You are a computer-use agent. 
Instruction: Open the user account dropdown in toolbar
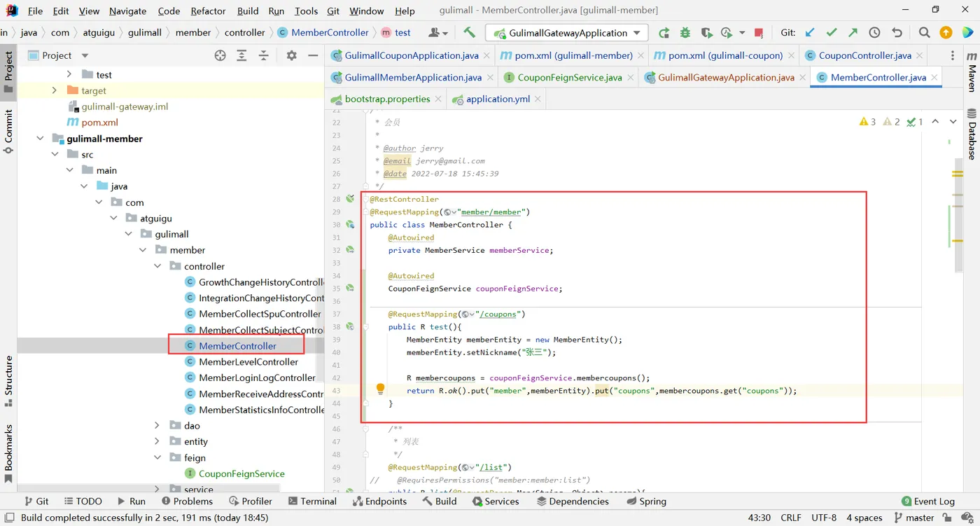tap(438, 32)
